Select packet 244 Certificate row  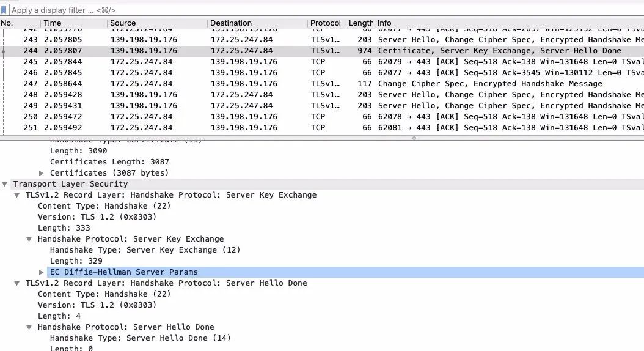pyautogui.click(x=322, y=51)
